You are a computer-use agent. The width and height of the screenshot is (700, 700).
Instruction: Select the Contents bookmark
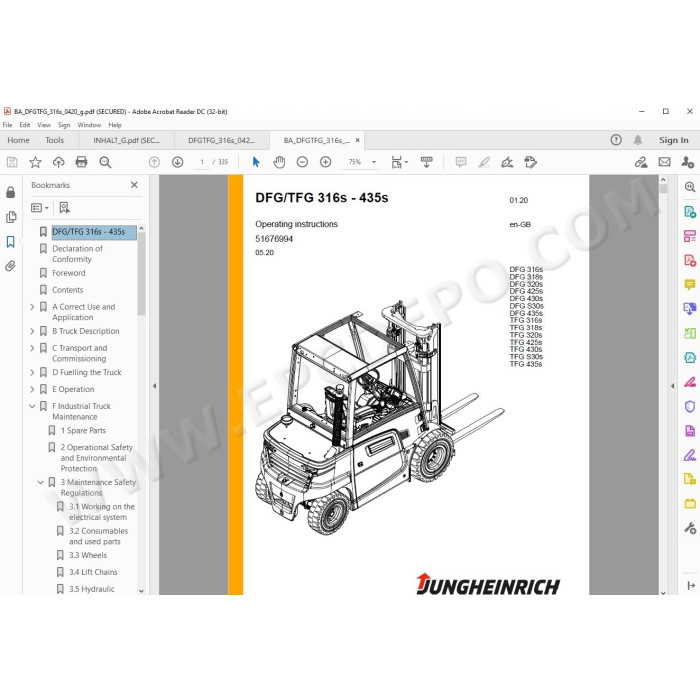point(67,290)
